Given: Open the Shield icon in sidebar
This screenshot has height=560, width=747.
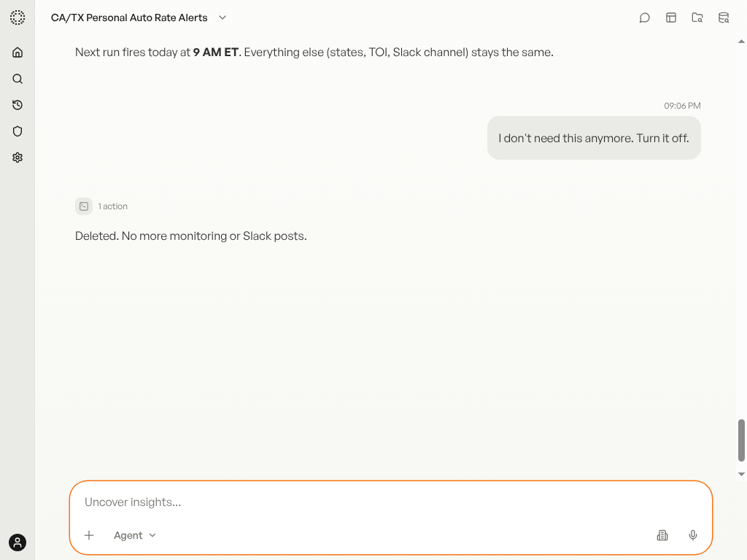Looking at the screenshot, I should 18,131.
